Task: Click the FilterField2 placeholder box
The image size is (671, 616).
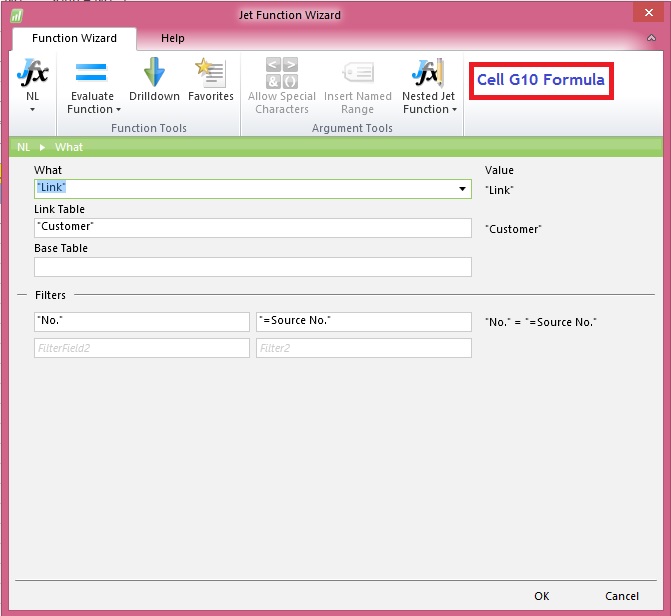Action: click(x=141, y=348)
